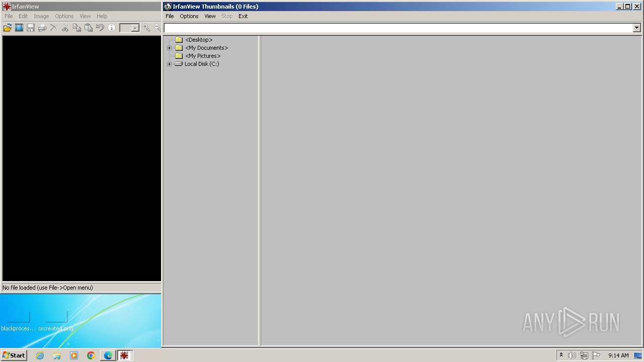
Task: Click the network tray icon
Action: click(584, 355)
